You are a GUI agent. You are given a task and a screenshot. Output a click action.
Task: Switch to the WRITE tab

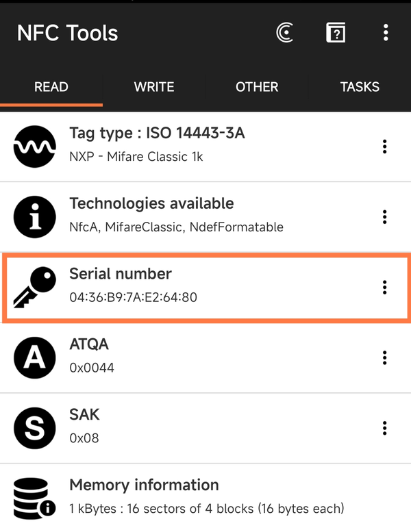[x=154, y=87]
